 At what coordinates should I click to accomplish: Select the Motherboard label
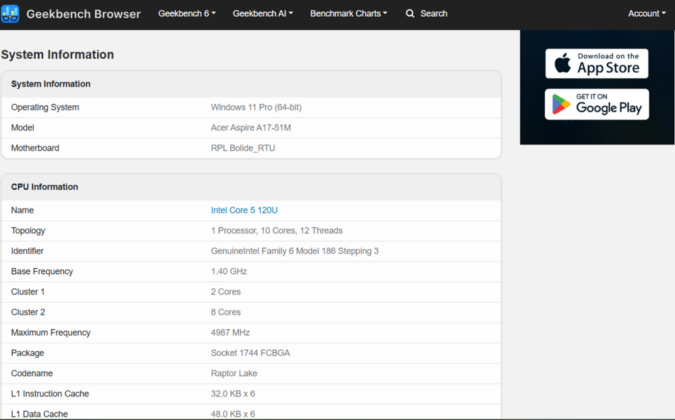click(35, 148)
